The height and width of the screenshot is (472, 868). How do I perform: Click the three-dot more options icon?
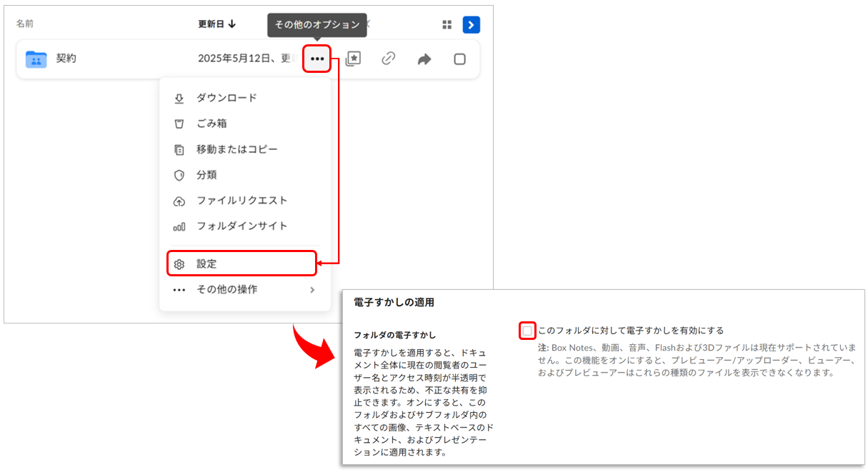[316, 59]
